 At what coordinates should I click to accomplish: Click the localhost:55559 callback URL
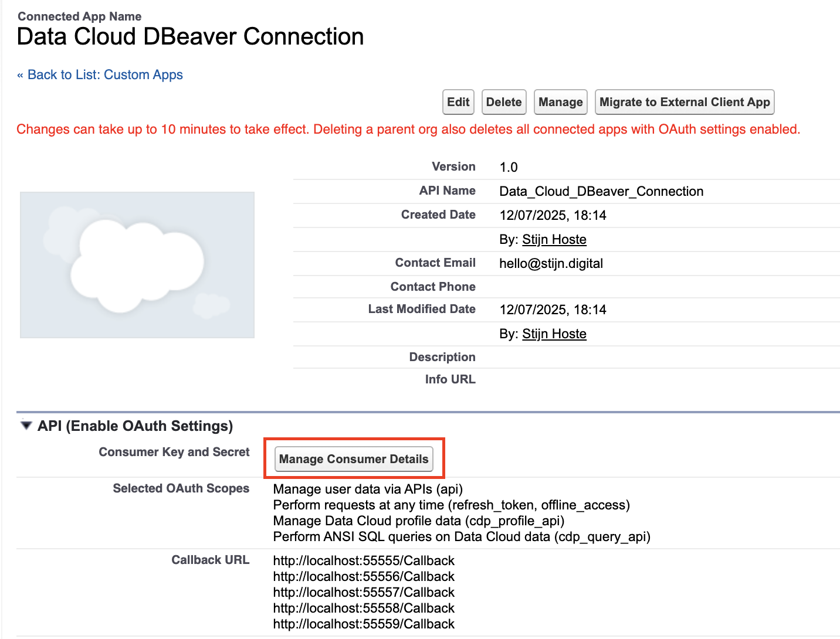coord(364,624)
